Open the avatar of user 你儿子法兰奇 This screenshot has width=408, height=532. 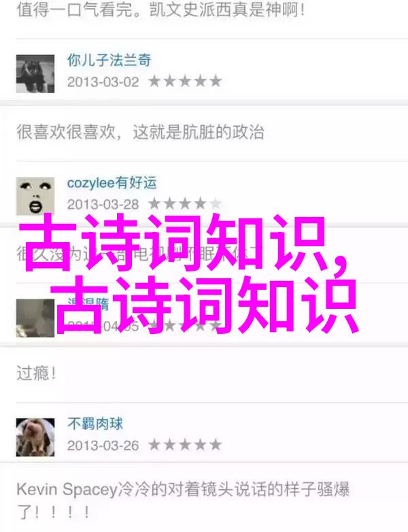[35, 73]
